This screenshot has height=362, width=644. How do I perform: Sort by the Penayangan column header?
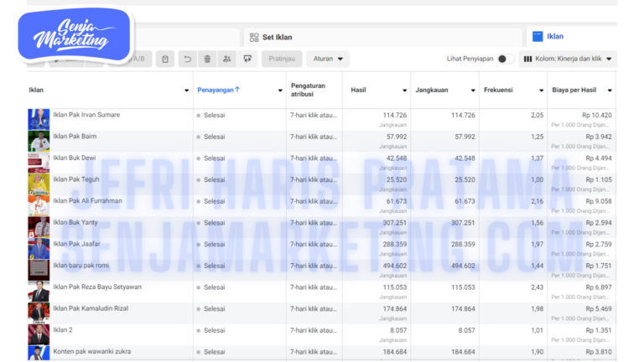[x=217, y=89]
